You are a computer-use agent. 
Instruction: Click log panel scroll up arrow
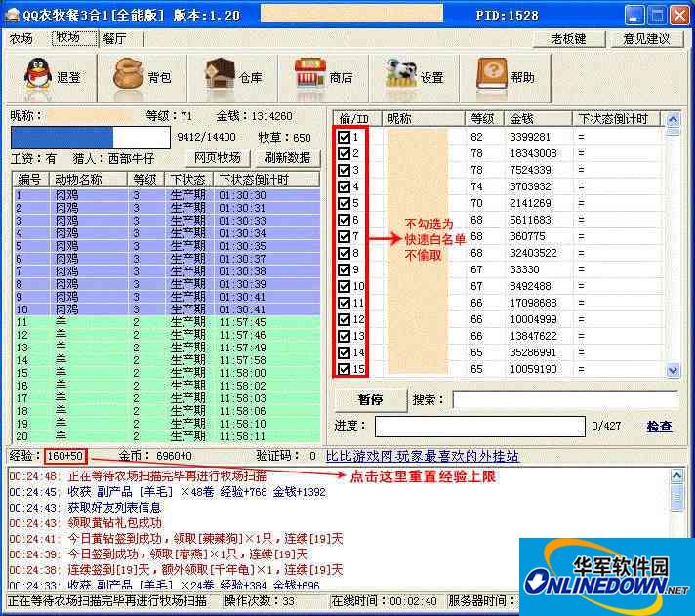point(676,476)
